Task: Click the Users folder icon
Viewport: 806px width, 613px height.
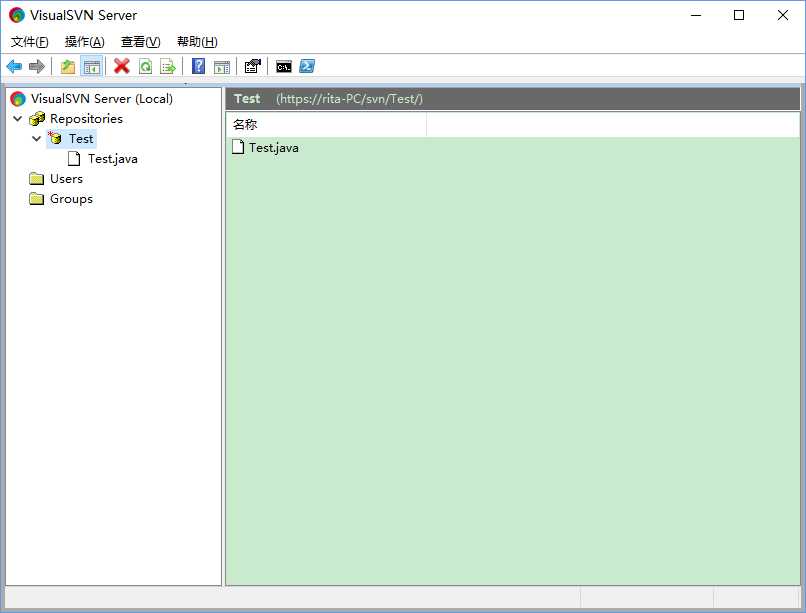Action: click(36, 179)
